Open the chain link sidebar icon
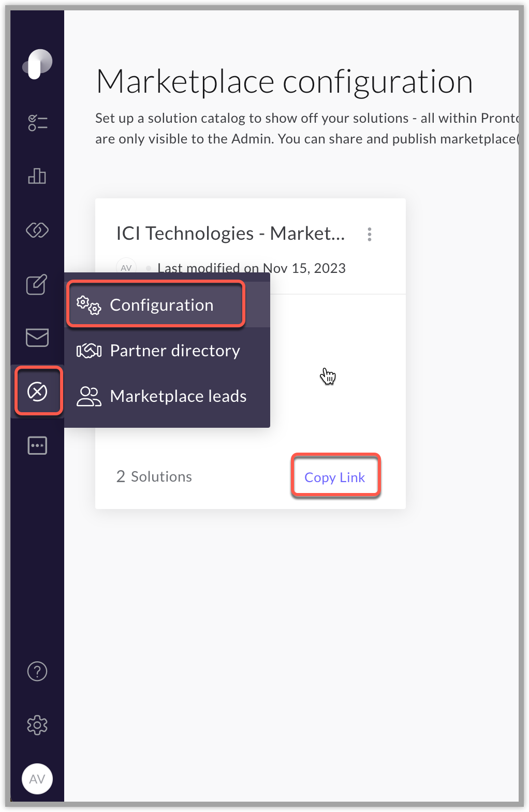The height and width of the screenshot is (812, 529). click(37, 230)
